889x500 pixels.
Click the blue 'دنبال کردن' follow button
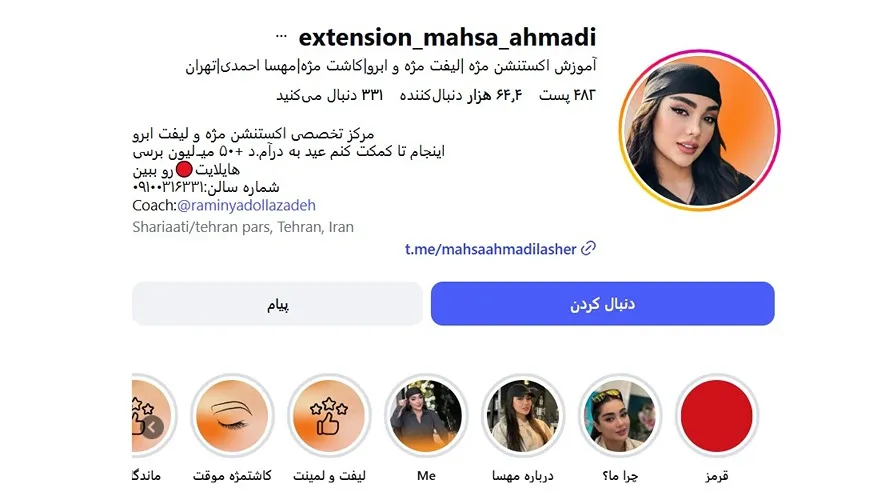[602, 304]
